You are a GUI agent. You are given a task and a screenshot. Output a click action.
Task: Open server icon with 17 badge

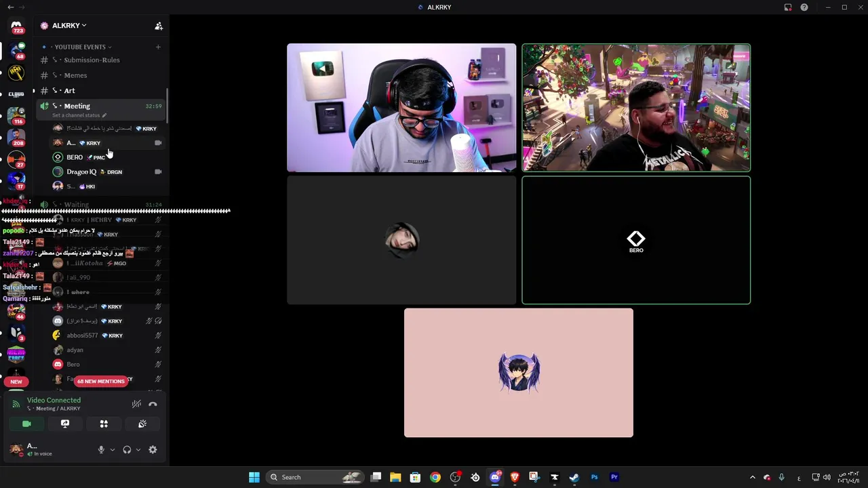[x=16, y=181]
